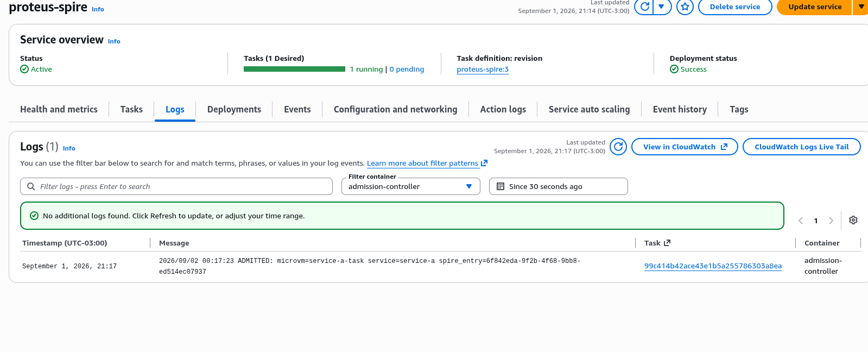Click the ADMITTED log message text
The width and height of the screenshot is (868, 352).
[x=370, y=266]
